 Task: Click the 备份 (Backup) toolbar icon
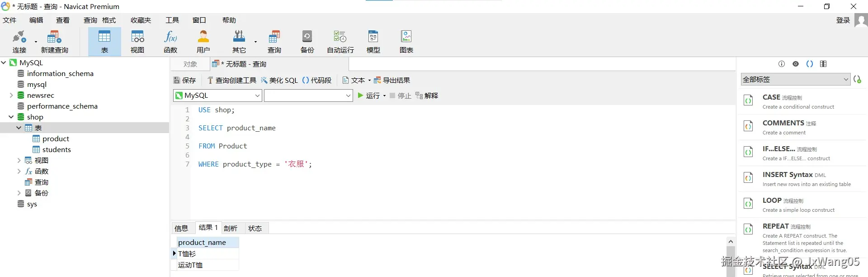307,42
